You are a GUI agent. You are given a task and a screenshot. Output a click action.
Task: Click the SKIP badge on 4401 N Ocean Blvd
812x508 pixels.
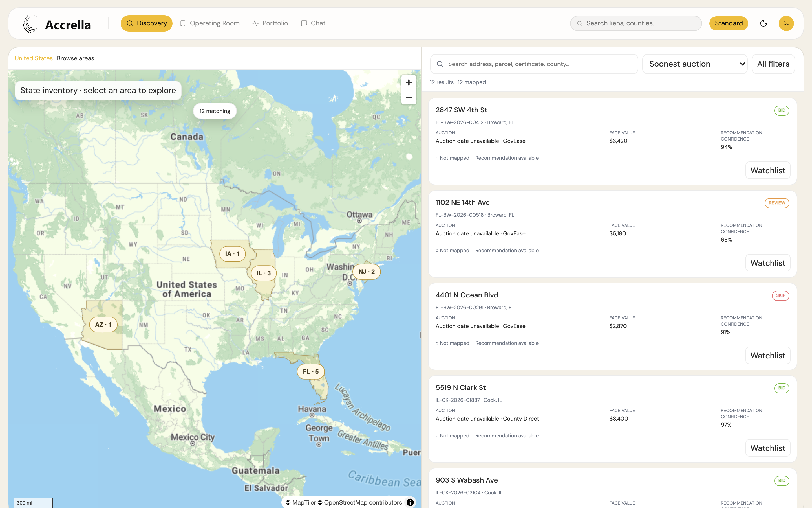point(780,295)
